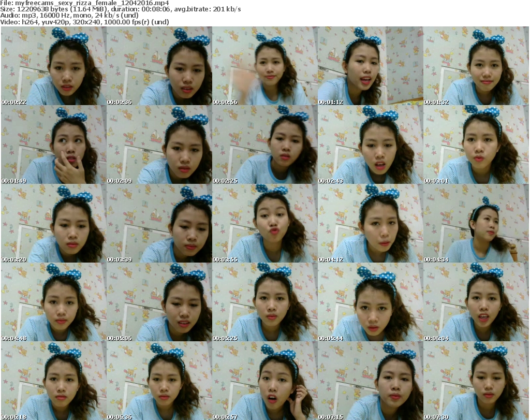The height and width of the screenshot is (420, 530).
Task: Click the frame thumbnail stamped 00:05:44
Action: (x=371, y=302)
